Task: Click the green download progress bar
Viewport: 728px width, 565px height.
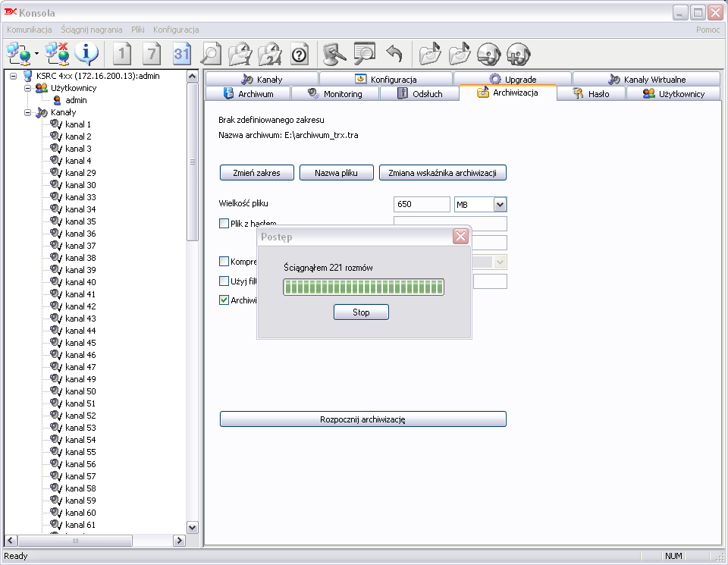Action: [363, 287]
